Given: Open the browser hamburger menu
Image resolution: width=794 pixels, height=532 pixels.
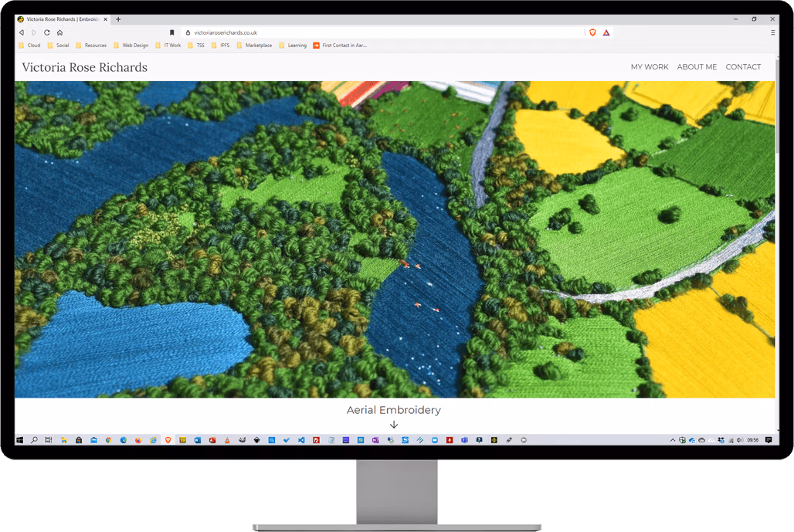Looking at the screenshot, I should point(772,32).
